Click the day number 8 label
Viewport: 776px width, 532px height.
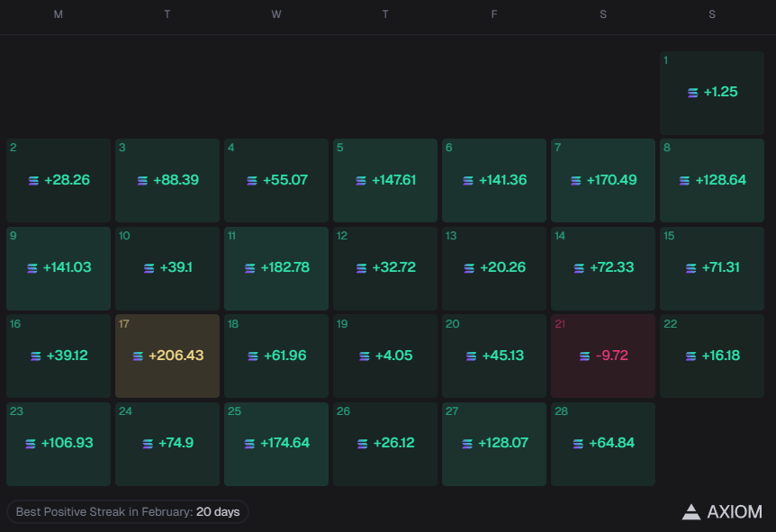[667, 148]
